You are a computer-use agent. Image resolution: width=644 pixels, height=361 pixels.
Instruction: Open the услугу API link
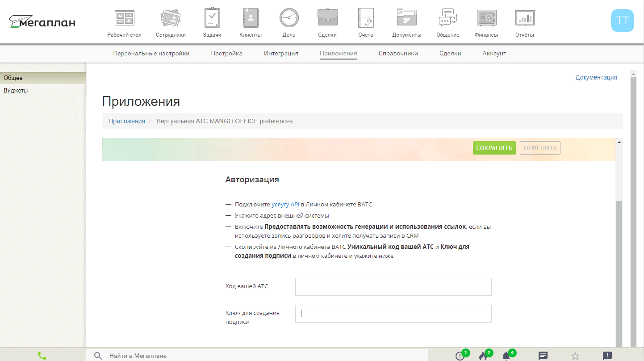[285, 204]
